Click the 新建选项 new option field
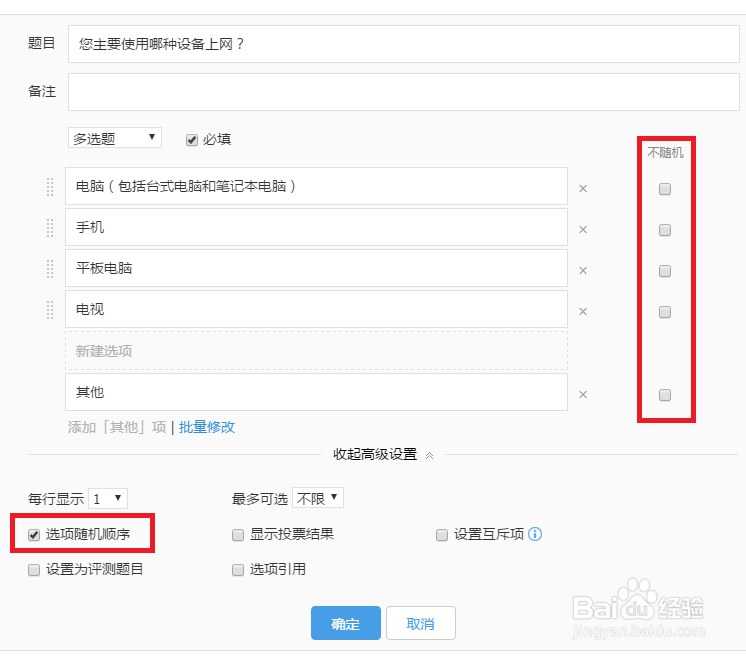746x657 pixels. (316, 351)
